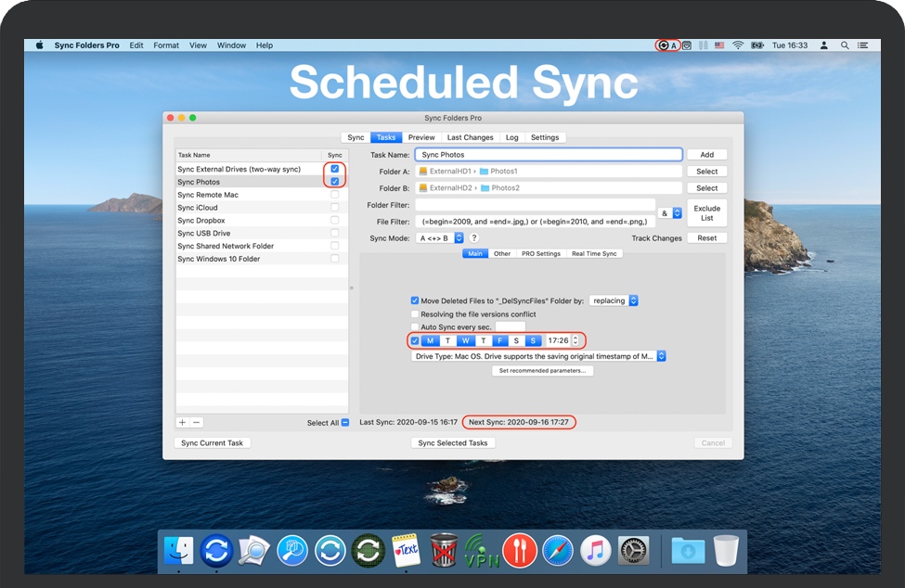The image size is (905, 588).
Task: Open the replacing dropdown for deleted files
Action: (x=614, y=300)
